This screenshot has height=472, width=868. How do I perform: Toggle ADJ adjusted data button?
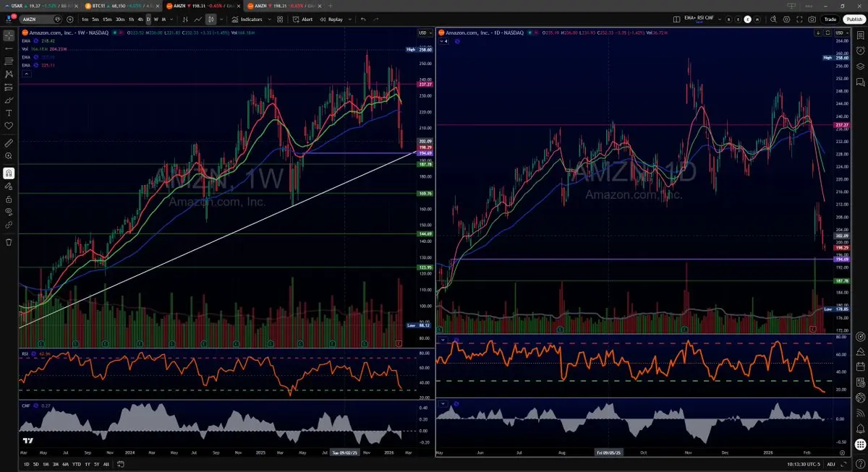tap(831, 464)
